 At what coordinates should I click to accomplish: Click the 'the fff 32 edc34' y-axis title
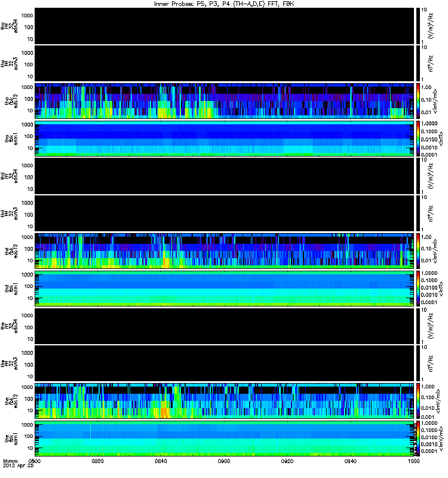click(x=9, y=326)
